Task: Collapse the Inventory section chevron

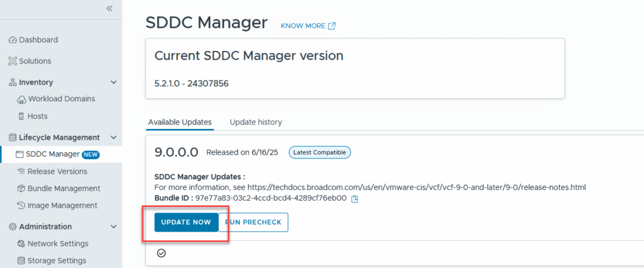Action: pyautogui.click(x=114, y=82)
